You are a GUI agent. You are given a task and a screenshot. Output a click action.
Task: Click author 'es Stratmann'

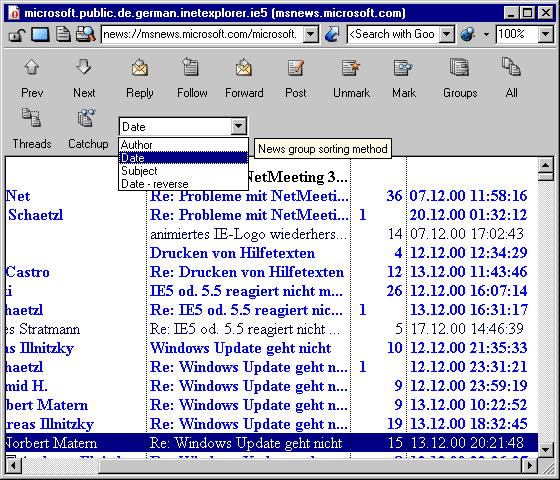point(43,329)
